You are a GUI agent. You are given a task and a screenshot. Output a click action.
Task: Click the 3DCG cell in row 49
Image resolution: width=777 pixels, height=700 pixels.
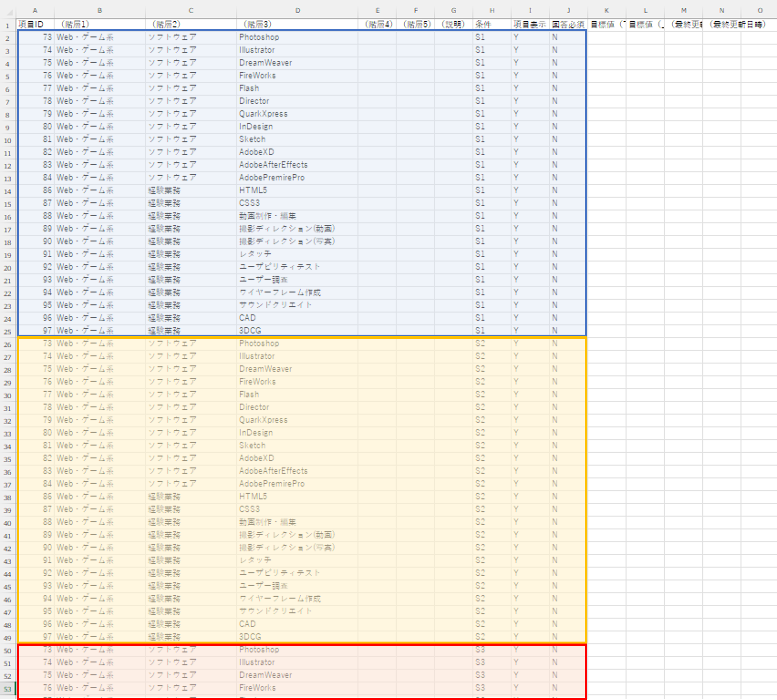[298, 636]
